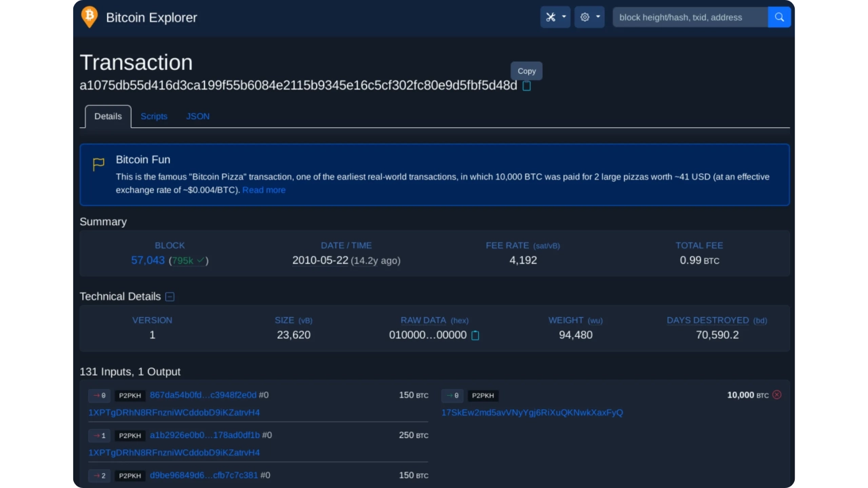
Task: Open output address 17SkEw2md5avVNyYgj6RiXuQKNwkXaxFyQ
Action: pyautogui.click(x=532, y=412)
